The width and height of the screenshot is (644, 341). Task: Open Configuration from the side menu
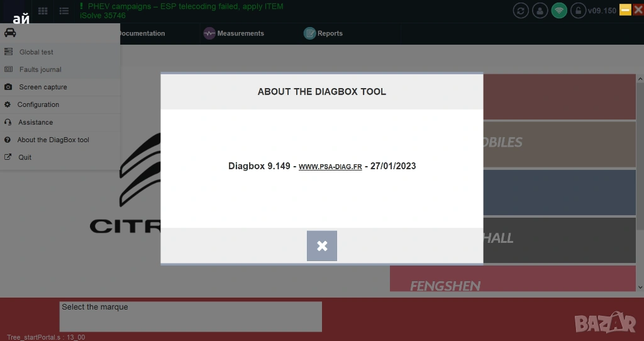(x=38, y=104)
